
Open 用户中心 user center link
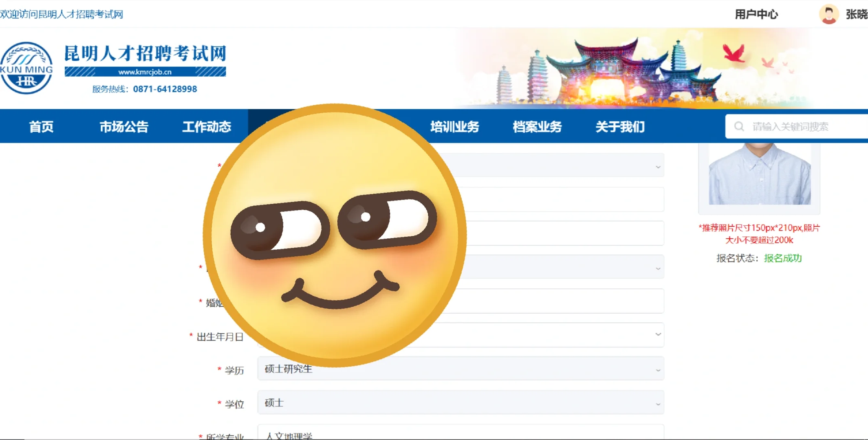pyautogui.click(x=756, y=14)
